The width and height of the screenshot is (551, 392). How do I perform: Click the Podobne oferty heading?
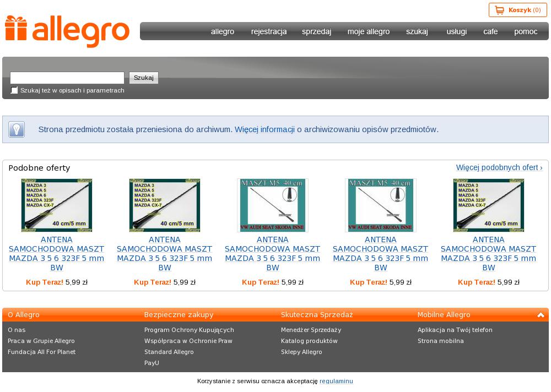(x=39, y=168)
